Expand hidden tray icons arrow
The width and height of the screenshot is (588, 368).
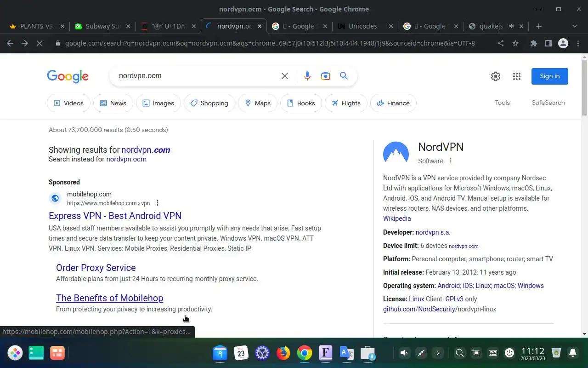(x=438, y=353)
